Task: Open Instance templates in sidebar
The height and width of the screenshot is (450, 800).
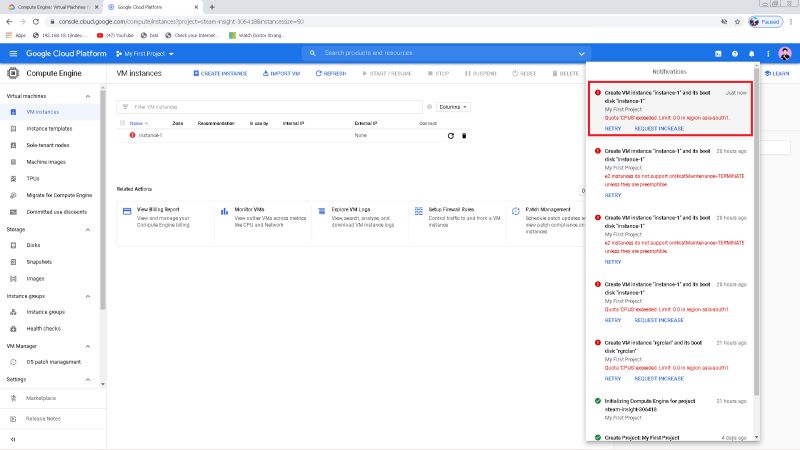Action: pyautogui.click(x=49, y=129)
